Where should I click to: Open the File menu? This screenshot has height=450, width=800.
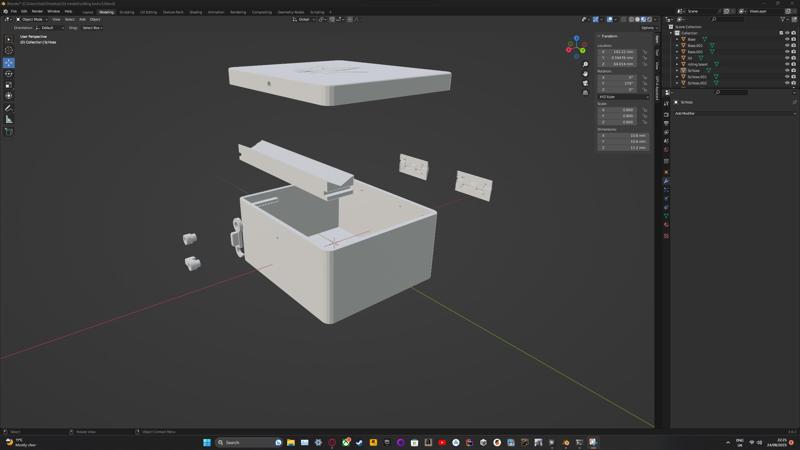tap(14, 11)
